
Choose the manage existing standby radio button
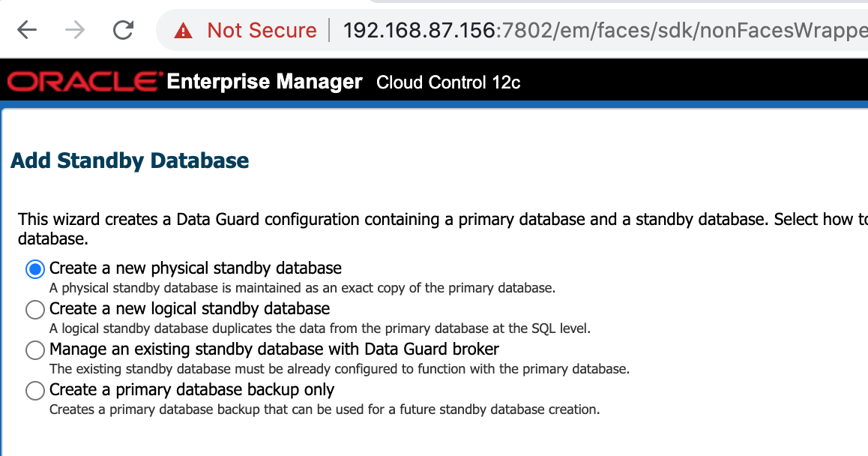pyautogui.click(x=35, y=349)
